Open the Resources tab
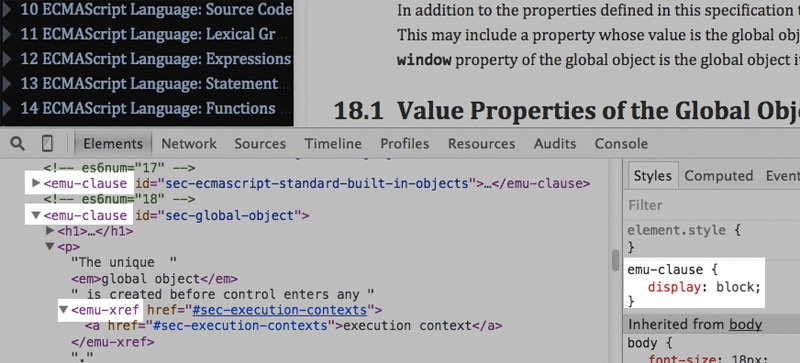Image resolution: width=800 pixels, height=363 pixels. point(481,144)
